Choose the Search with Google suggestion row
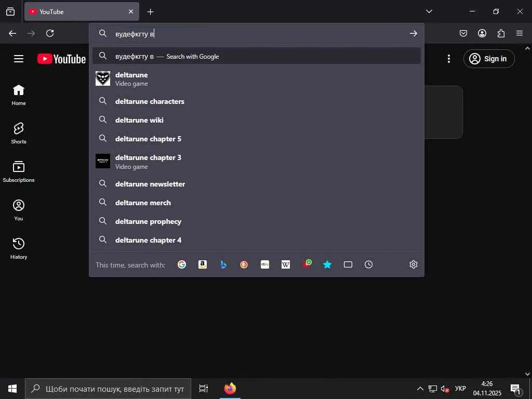Image resolution: width=532 pixels, height=399 pixels. [257, 56]
